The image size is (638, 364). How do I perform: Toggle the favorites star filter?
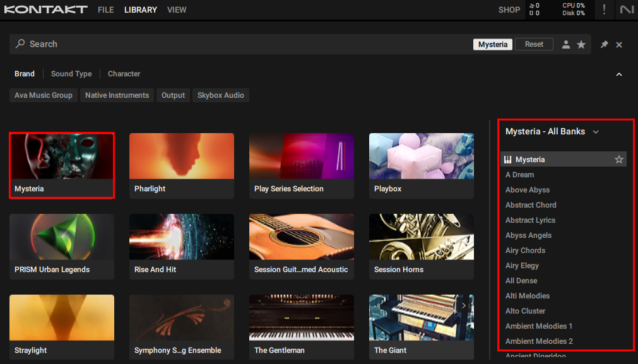(x=581, y=45)
